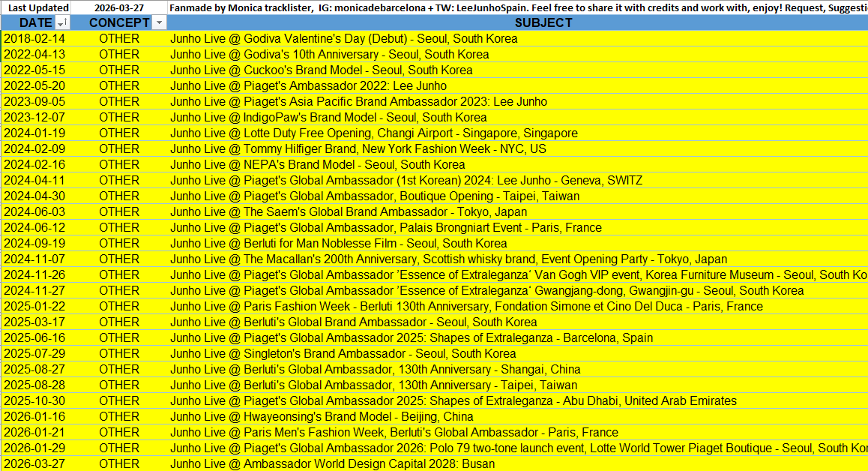Select date cell 2025-06-16
This screenshot has width=868, height=471.
[36, 338]
